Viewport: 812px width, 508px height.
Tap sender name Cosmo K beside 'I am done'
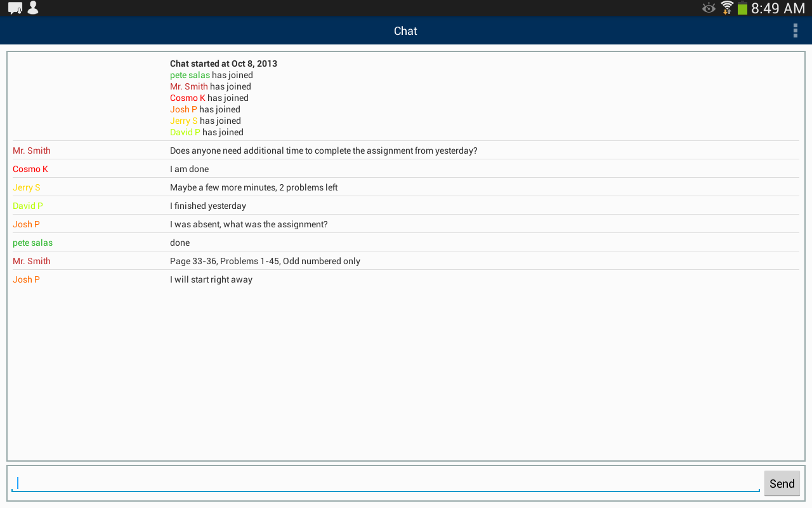point(30,169)
